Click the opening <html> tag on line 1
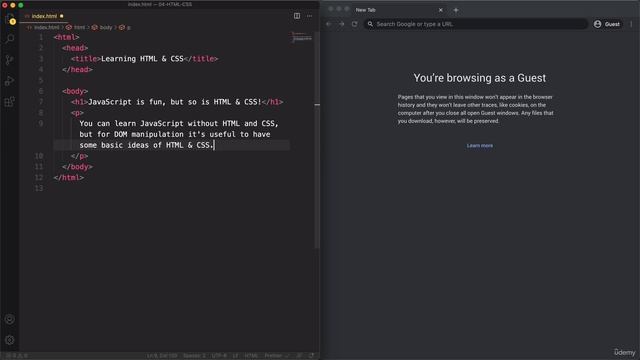640x360 pixels. click(x=66, y=37)
